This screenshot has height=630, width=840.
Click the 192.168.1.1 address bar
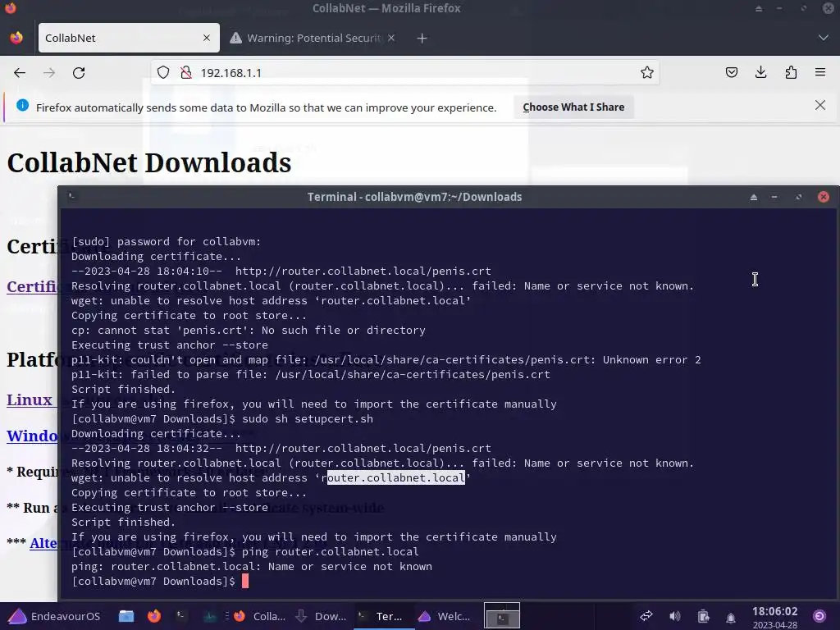tap(404, 72)
